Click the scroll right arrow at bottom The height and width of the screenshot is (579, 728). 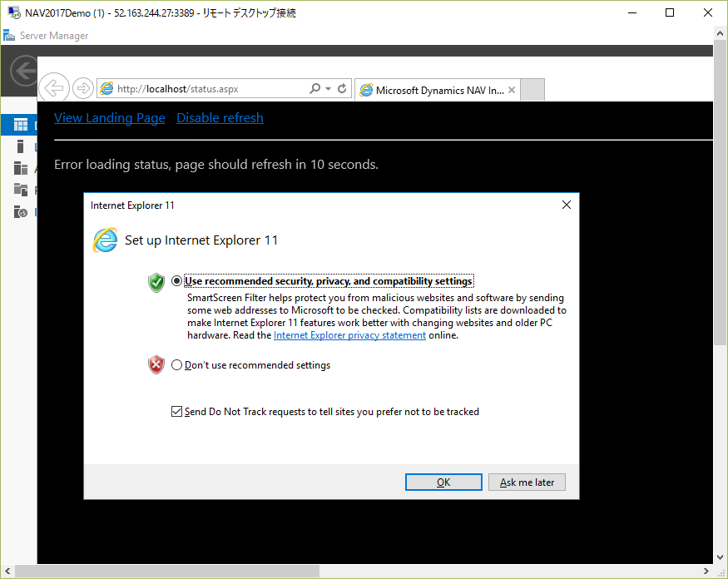(706, 572)
